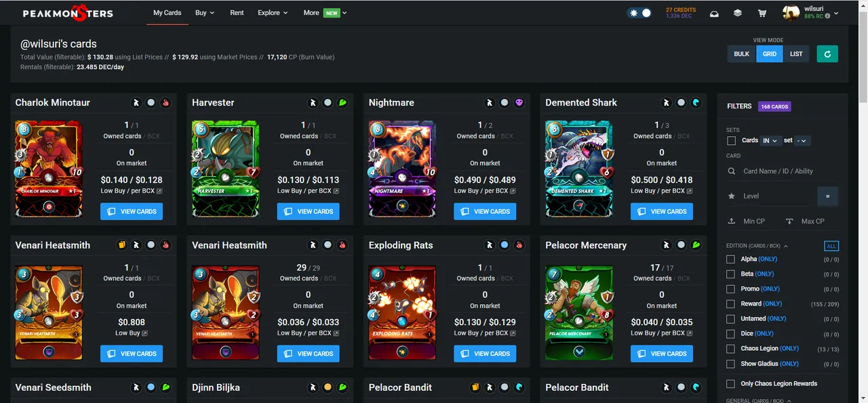Open the card stack collection icon in the header

click(x=738, y=14)
